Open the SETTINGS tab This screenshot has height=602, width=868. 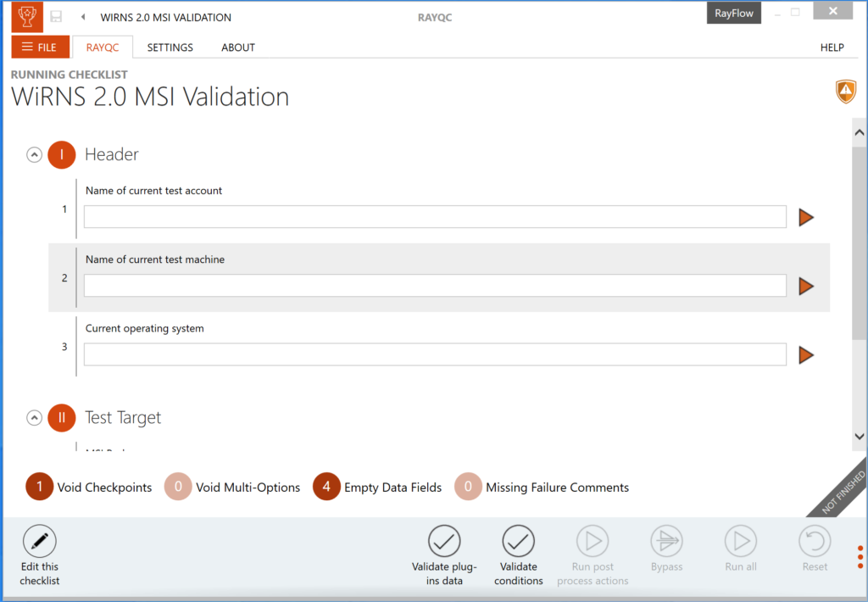(170, 47)
